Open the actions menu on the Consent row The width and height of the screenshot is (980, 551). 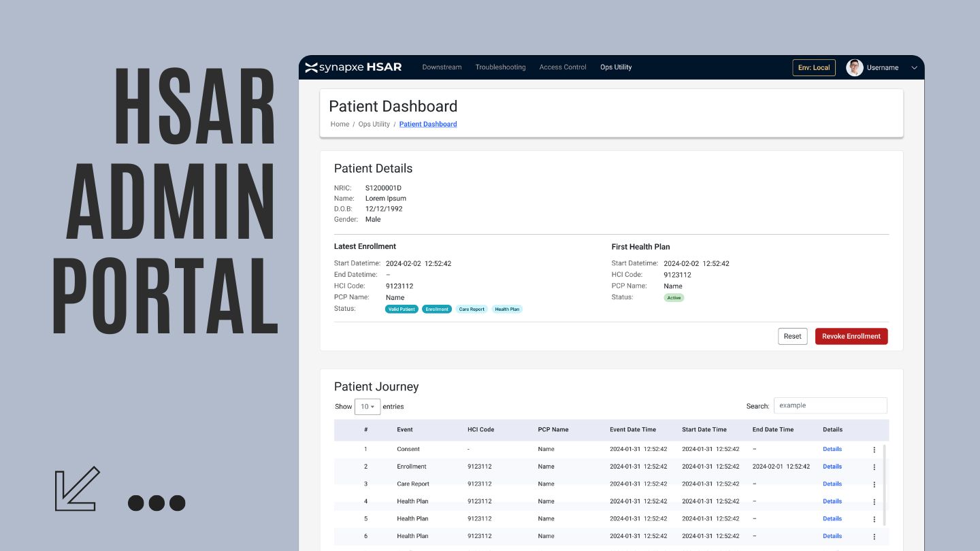(x=875, y=449)
